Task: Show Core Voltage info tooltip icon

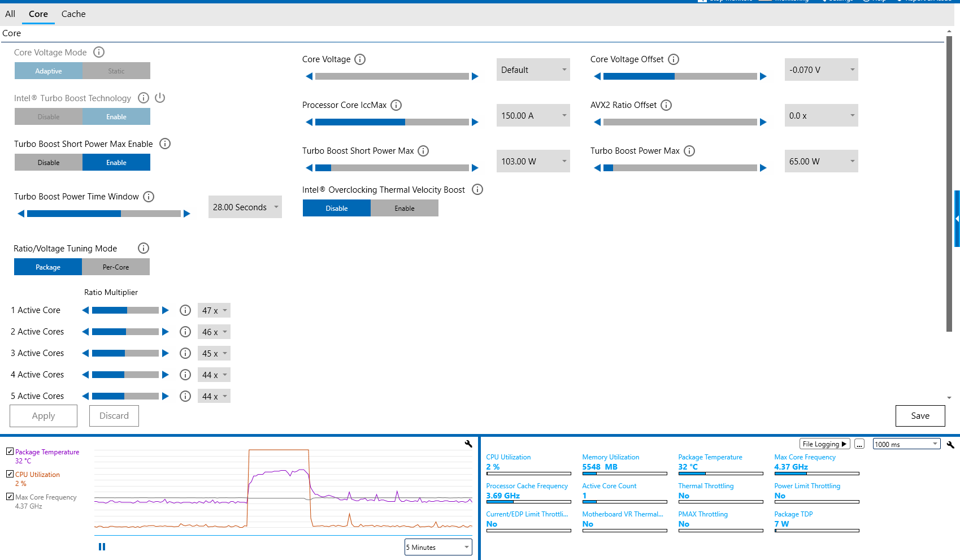Action: tap(360, 59)
